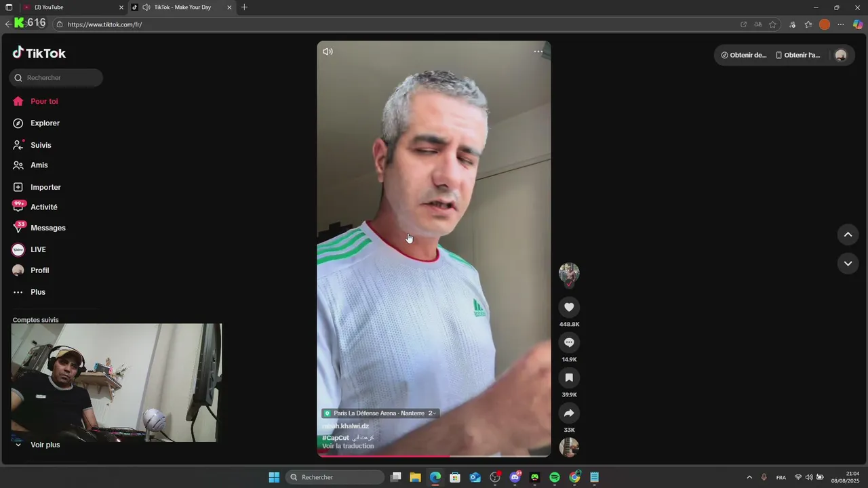Image resolution: width=868 pixels, height=488 pixels.
Task: Open Edge settings and more menu
Action: point(841,24)
